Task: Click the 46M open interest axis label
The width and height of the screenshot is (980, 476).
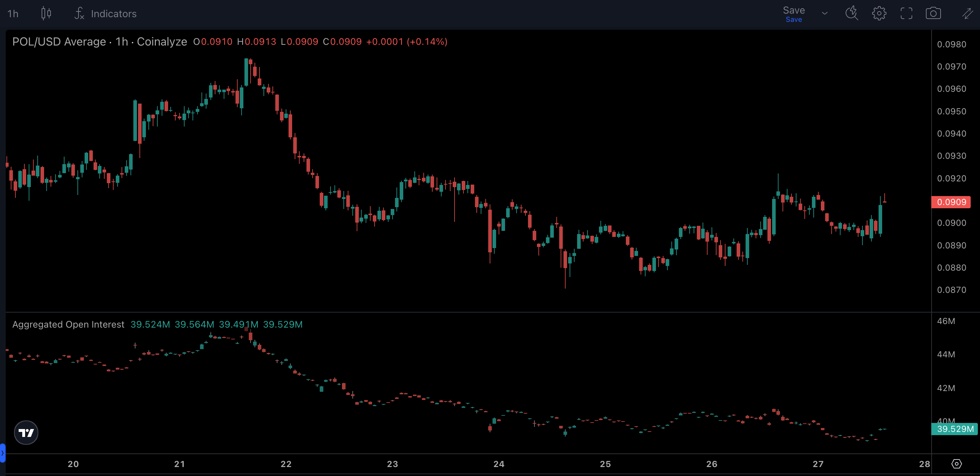Action: tap(946, 321)
